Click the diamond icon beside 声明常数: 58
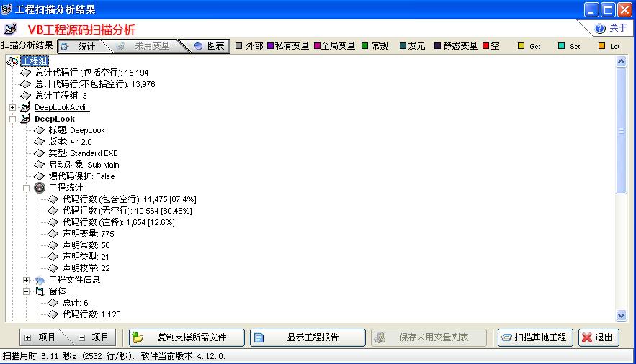The image size is (636, 364). (x=53, y=245)
